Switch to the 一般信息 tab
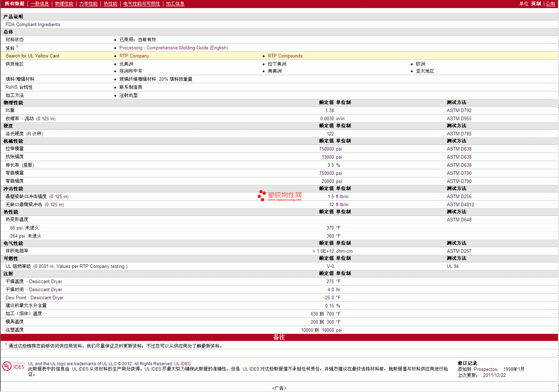The height and width of the screenshot is (392, 559). [40, 4]
